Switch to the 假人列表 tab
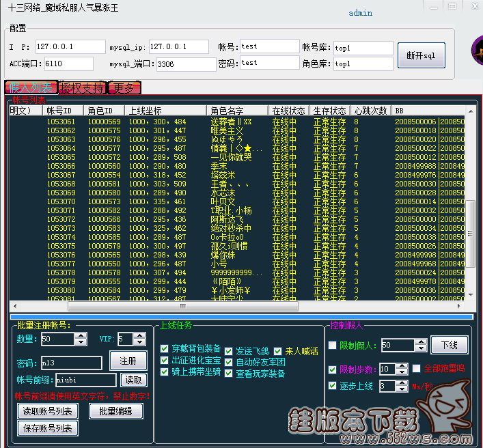 coord(31,87)
